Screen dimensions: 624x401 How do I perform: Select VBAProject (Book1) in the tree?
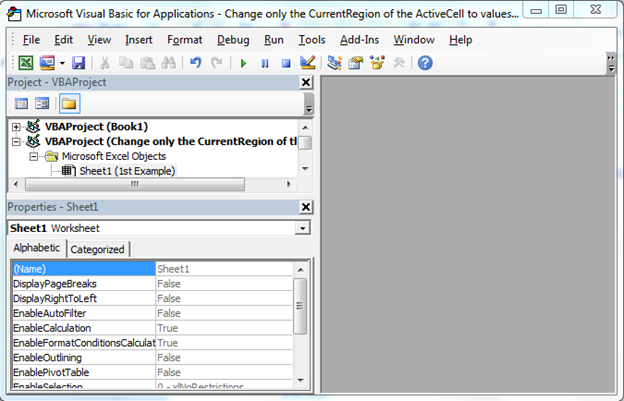click(96, 127)
